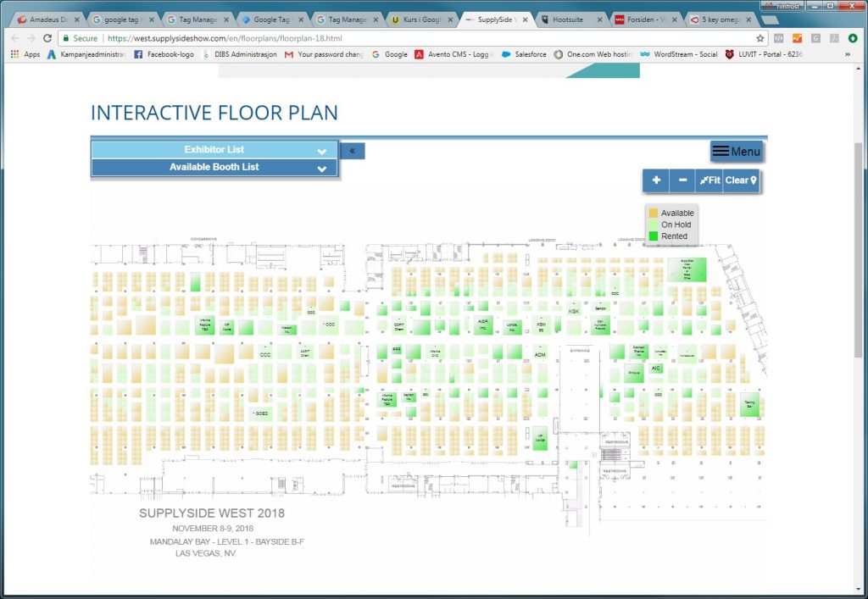Select the GOED booth on the floor plan
868x599 pixels.
(260, 413)
